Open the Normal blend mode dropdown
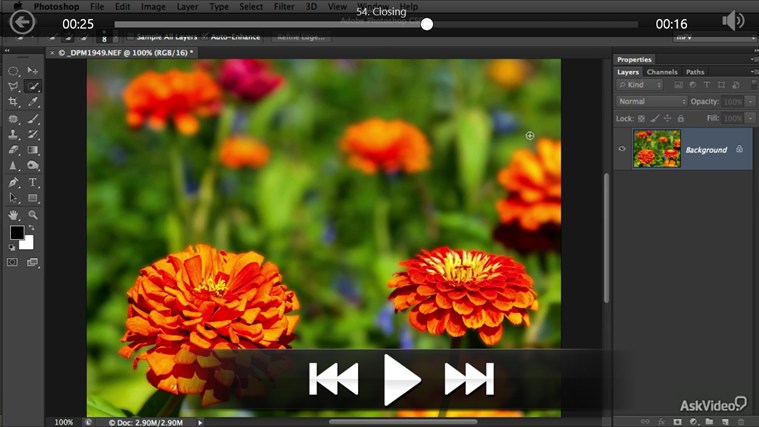The image size is (759, 427). point(652,102)
